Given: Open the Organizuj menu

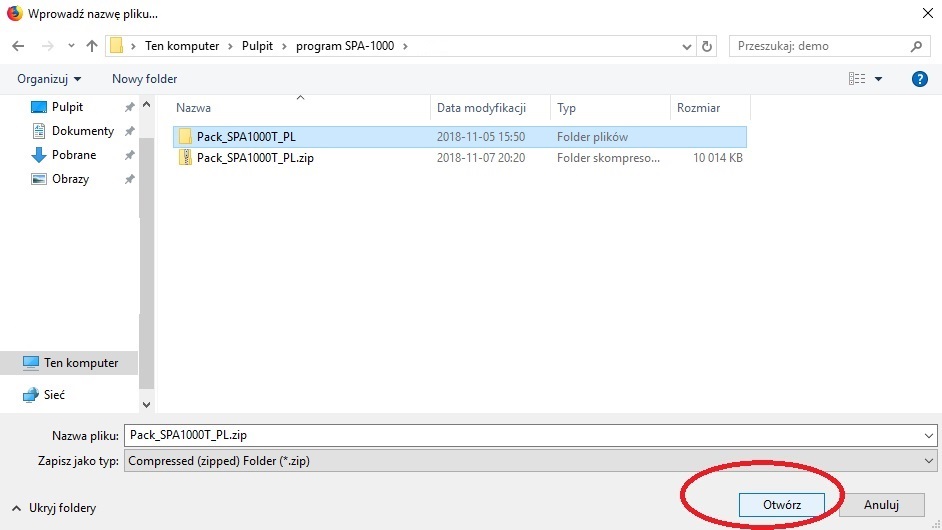Looking at the screenshot, I should (49, 79).
